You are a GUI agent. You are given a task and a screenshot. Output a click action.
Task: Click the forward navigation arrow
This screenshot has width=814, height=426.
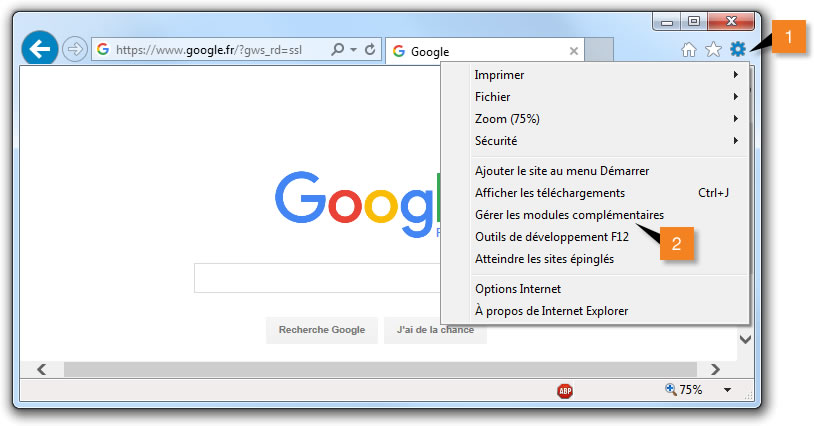(74, 49)
